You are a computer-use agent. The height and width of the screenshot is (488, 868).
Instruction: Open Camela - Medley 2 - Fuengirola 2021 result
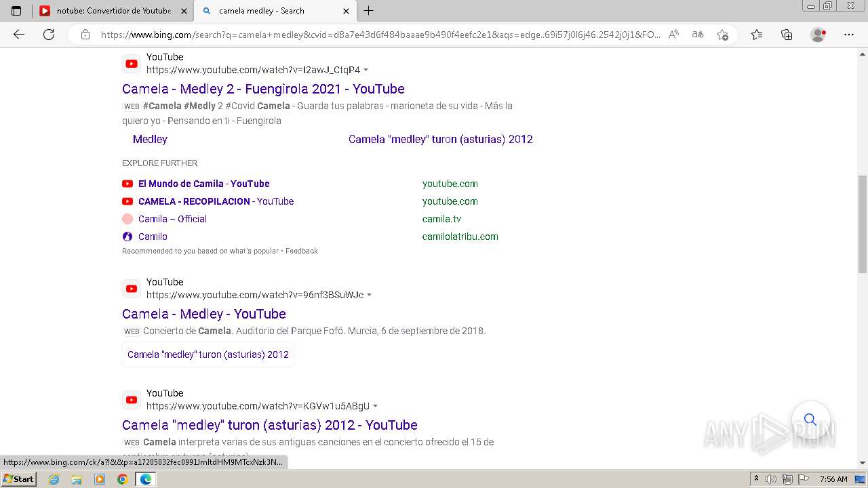click(x=263, y=89)
